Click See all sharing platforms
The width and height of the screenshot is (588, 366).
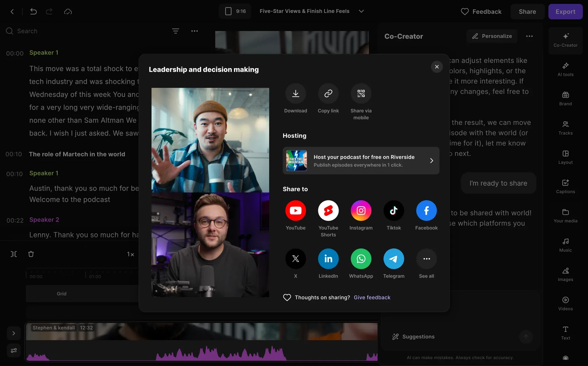(x=426, y=259)
